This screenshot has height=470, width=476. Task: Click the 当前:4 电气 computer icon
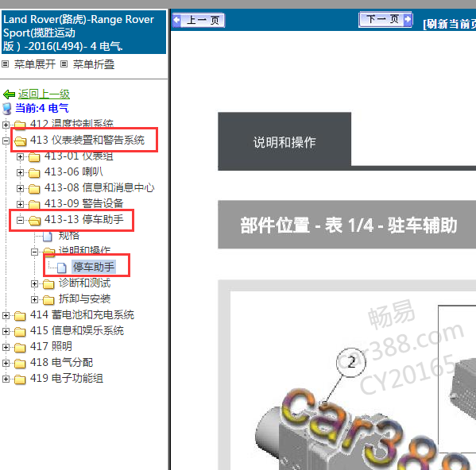[7, 109]
